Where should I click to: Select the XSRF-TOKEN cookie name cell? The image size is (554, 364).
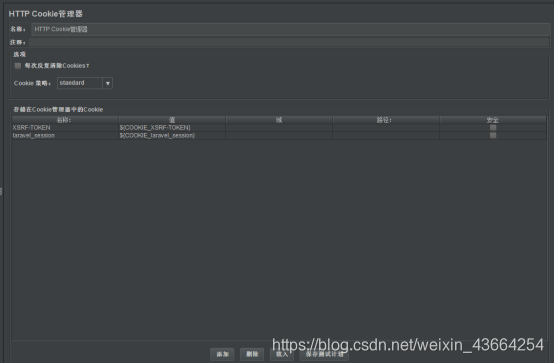pos(65,128)
